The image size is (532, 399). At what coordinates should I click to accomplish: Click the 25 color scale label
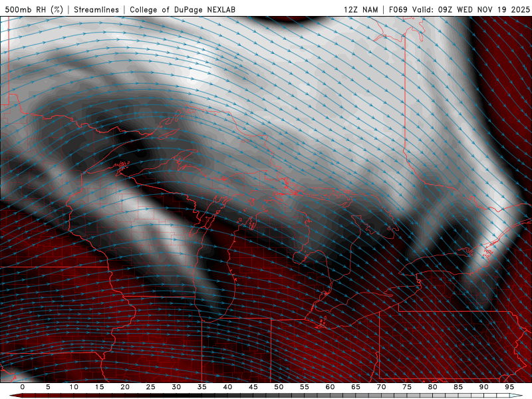tap(151, 387)
